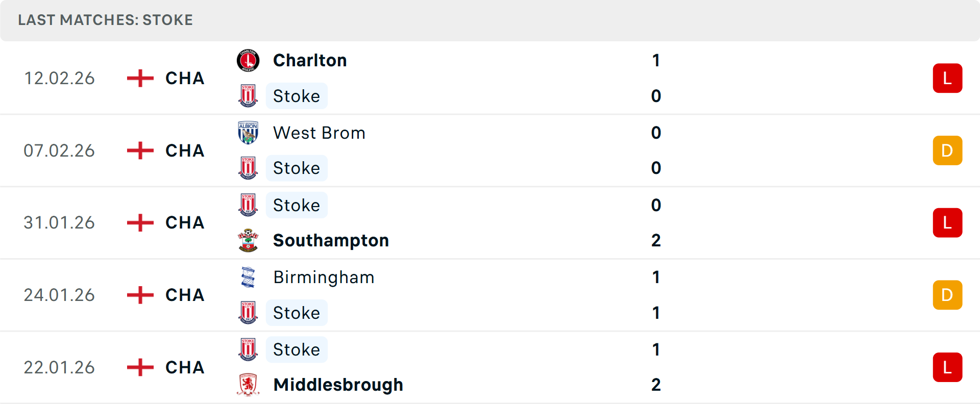Select the Middlesbrough club badge
980x404 pixels.
[248, 385]
